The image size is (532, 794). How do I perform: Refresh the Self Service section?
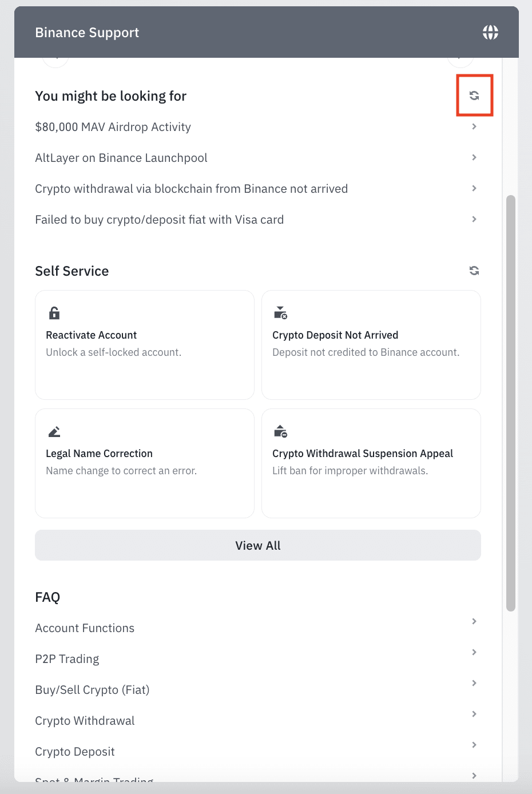(x=474, y=271)
